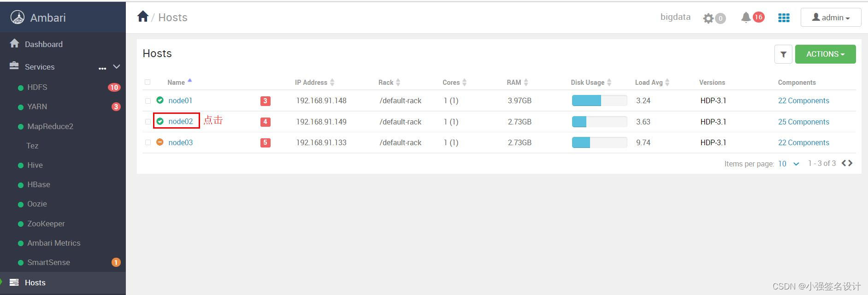Sort by Rack column arrows

click(398, 83)
